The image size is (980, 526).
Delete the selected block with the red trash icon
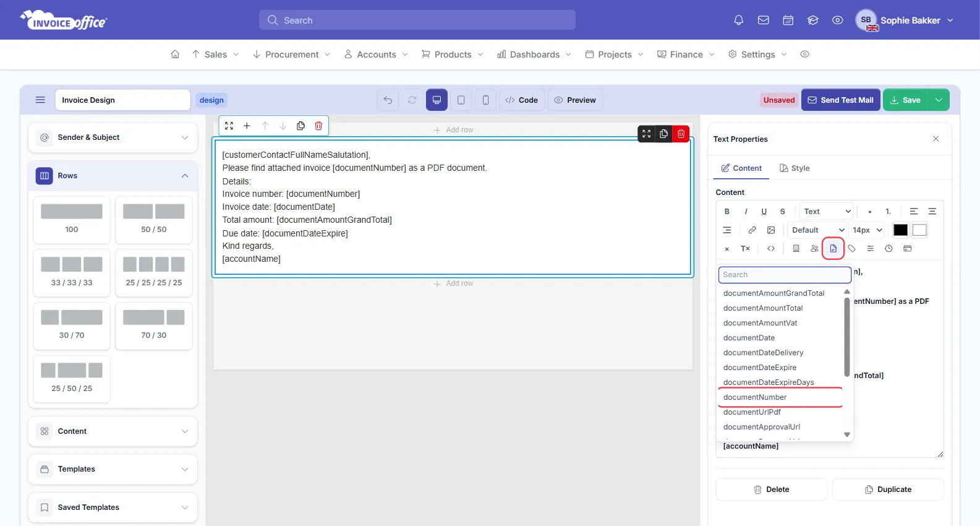point(681,134)
